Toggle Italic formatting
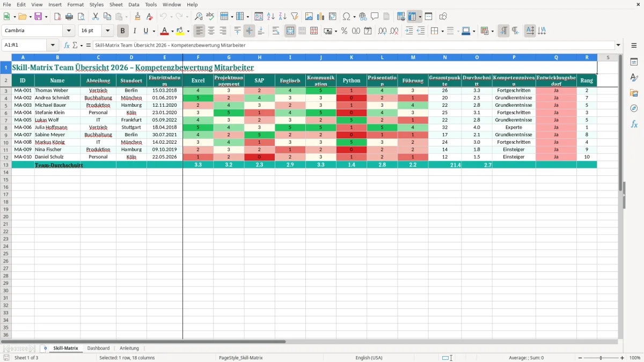The height and width of the screenshot is (362, 644). [x=134, y=31]
